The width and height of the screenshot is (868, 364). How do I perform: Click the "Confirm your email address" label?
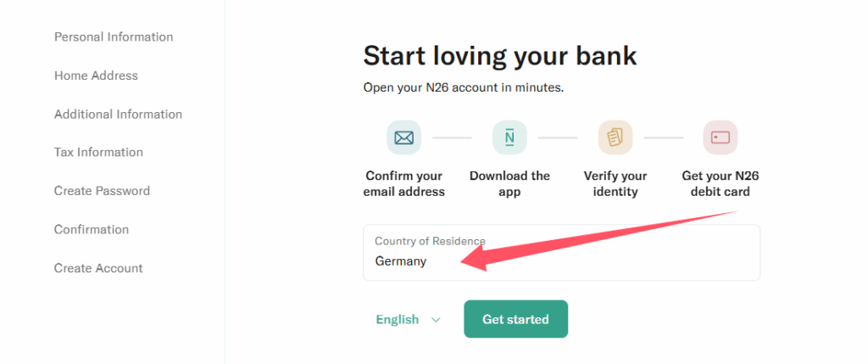coord(403,184)
